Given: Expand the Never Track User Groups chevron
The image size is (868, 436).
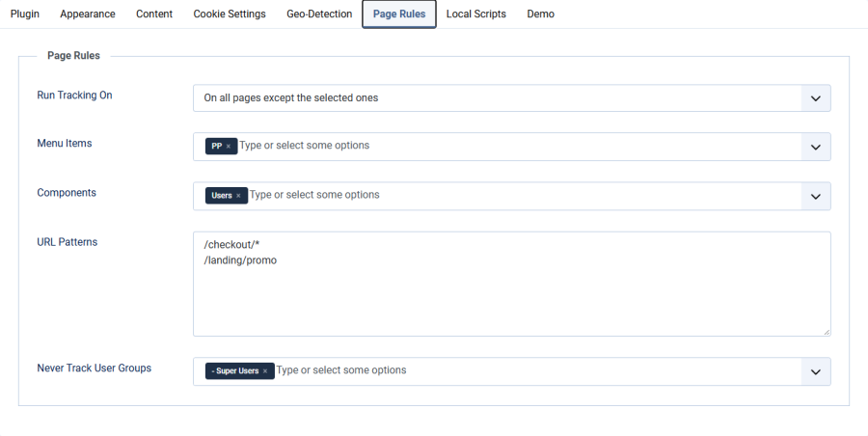Looking at the screenshot, I should click(815, 371).
